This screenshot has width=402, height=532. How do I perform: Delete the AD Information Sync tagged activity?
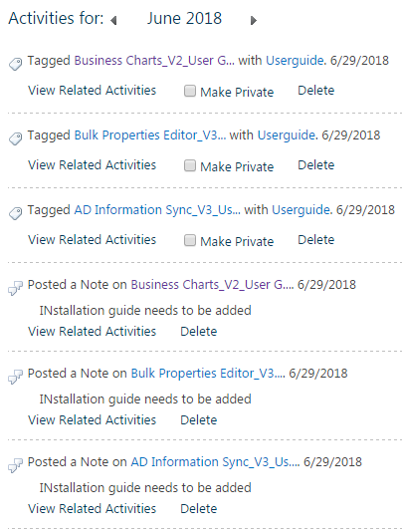[x=315, y=240]
